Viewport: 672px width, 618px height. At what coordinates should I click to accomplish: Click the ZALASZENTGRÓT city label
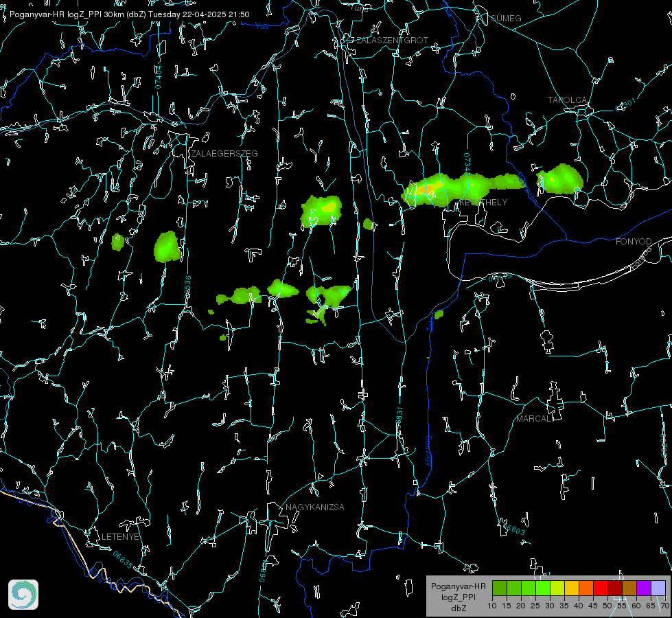393,41
